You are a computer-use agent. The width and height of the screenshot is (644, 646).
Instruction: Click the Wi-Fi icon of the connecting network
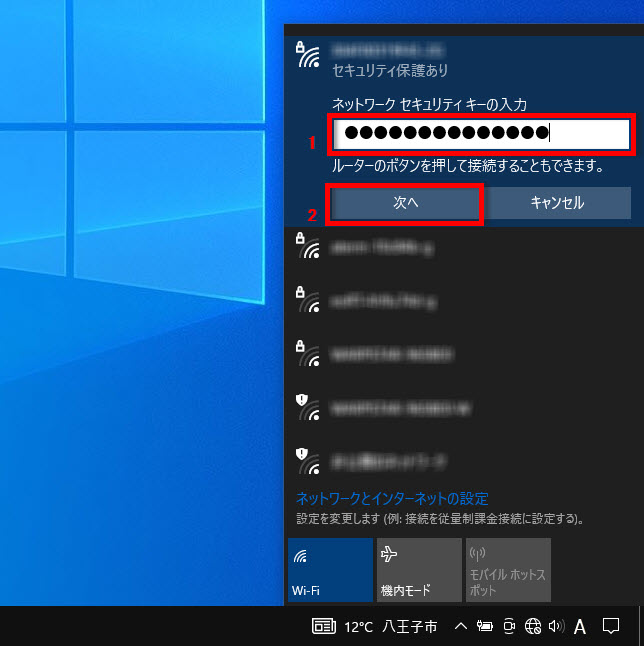coord(308,56)
